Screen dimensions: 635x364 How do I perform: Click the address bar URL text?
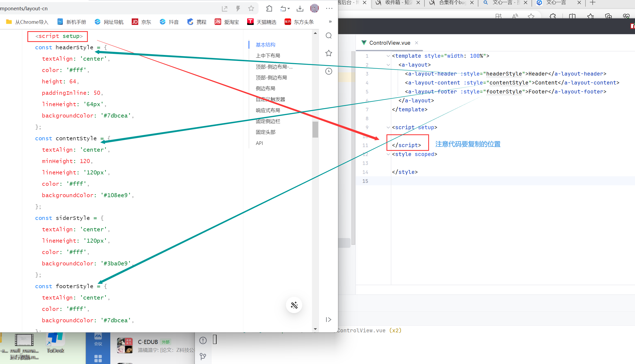click(x=24, y=9)
